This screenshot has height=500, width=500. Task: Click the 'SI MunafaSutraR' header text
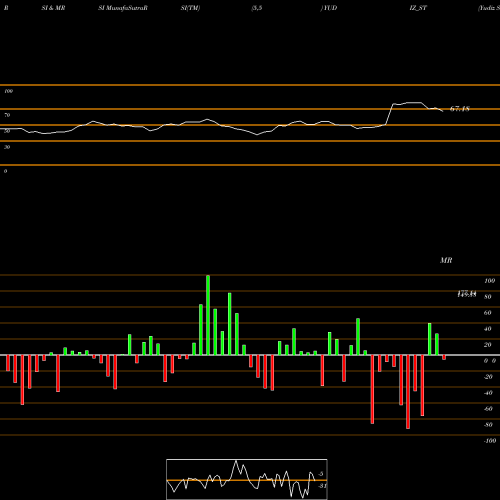pyautogui.click(x=123, y=8)
